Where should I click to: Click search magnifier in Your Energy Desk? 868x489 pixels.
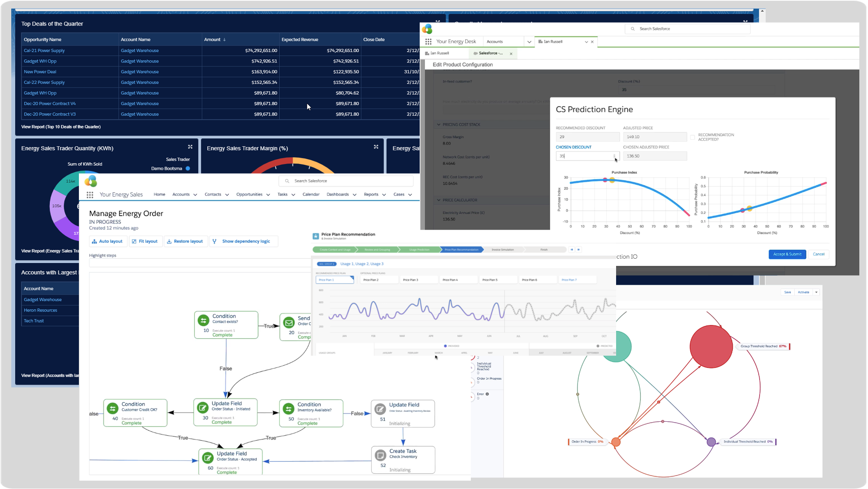tap(633, 29)
